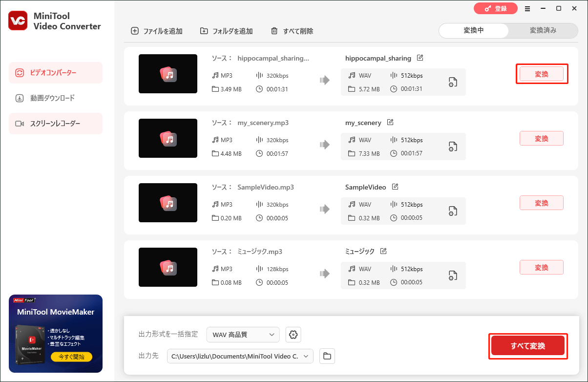Open 動画ダウンロード in the sidebar
Viewport: 588px width, 382px height.
pos(56,98)
